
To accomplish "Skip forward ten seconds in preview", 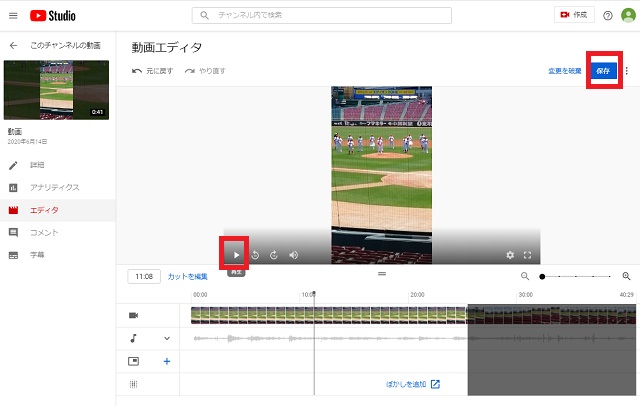I will click(x=274, y=255).
